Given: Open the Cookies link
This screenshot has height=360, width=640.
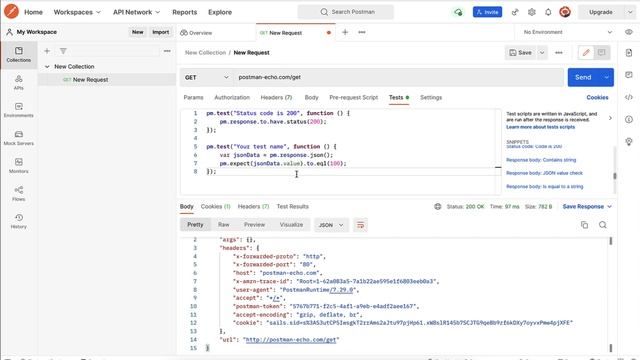Looking at the screenshot, I should point(597,98).
